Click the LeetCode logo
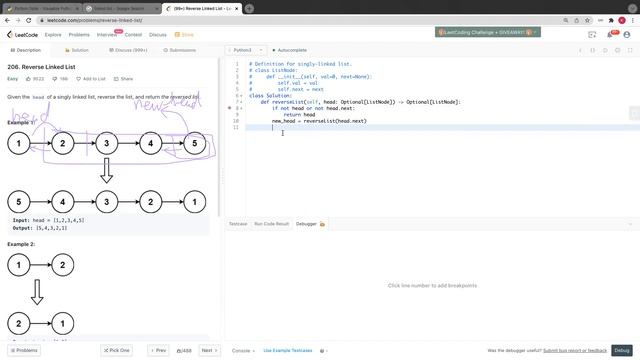The width and height of the screenshot is (640, 360). click(22, 35)
